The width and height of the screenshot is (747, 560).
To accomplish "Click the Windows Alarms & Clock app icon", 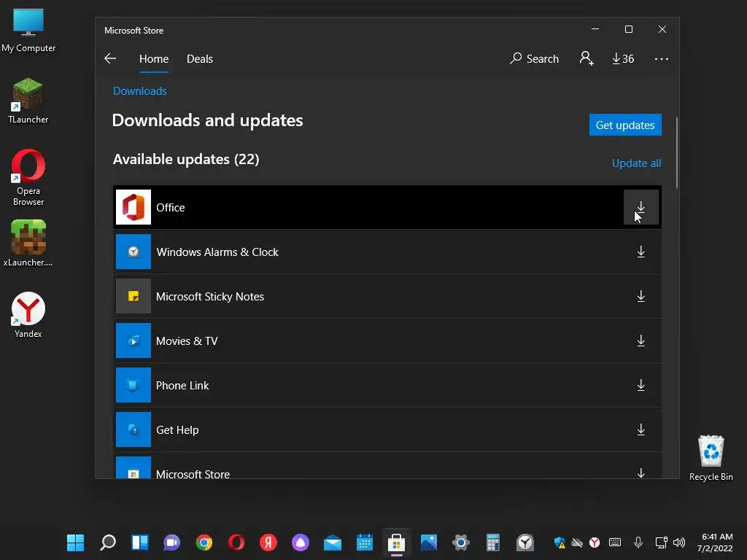I will coord(133,252).
